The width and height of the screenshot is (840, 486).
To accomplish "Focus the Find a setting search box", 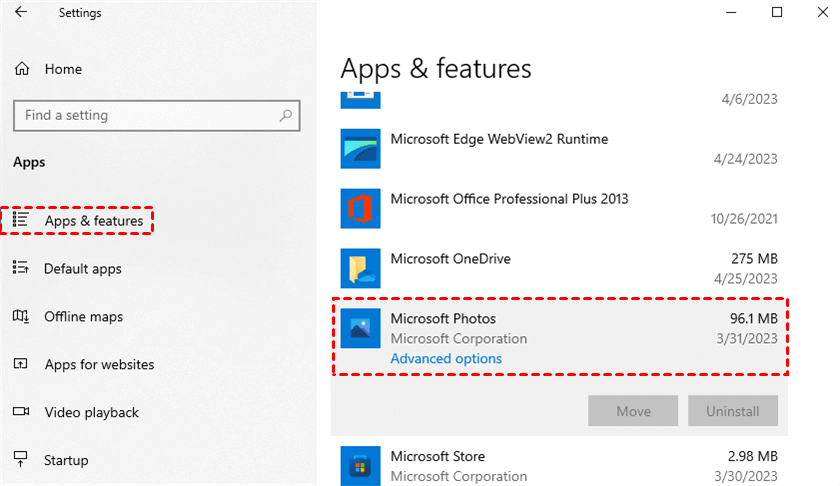I will point(156,115).
